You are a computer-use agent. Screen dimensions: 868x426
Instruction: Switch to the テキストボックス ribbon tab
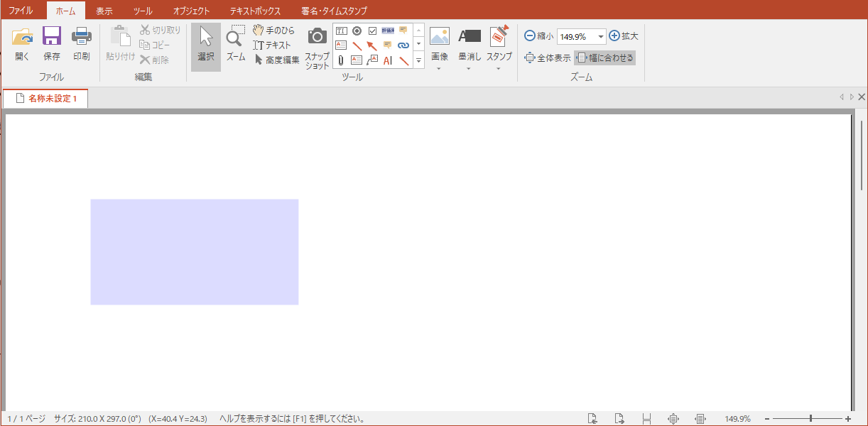pos(255,11)
